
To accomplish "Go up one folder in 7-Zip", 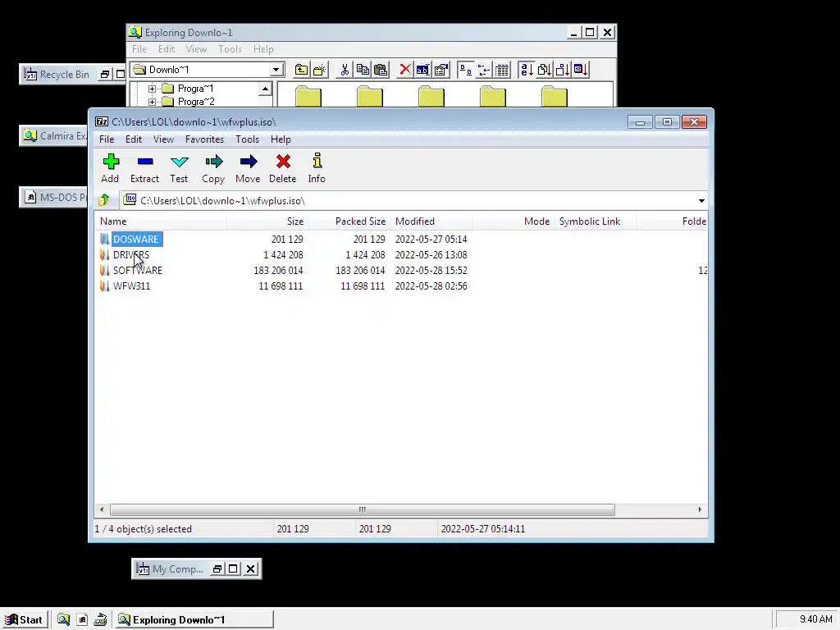I will point(104,200).
